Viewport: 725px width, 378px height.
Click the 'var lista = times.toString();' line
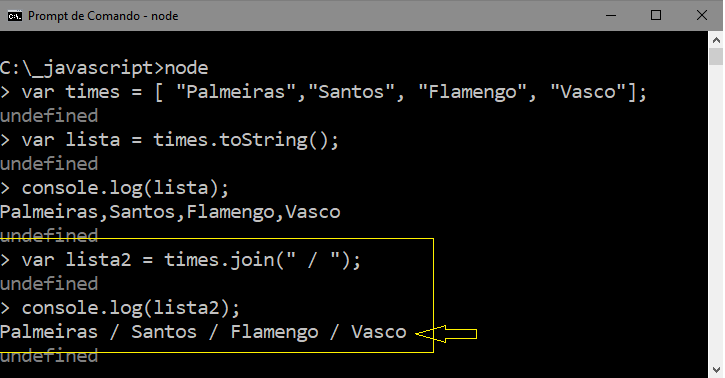(169, 140)
